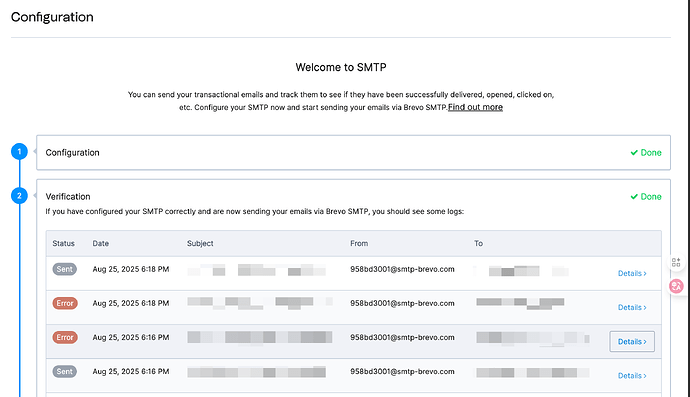This screenshot has width=690, height=397.
Task: Click the Verification step title
Action: [68, 196]
